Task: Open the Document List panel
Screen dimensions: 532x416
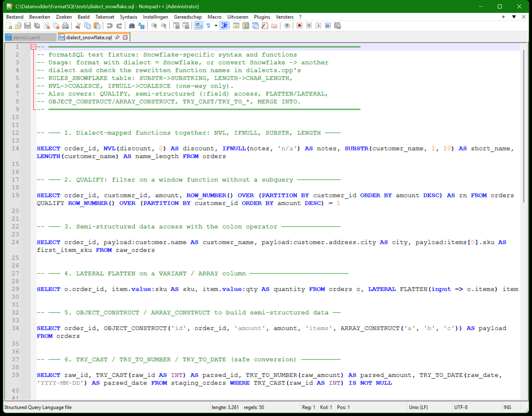Action: click(x=255, y=26)
